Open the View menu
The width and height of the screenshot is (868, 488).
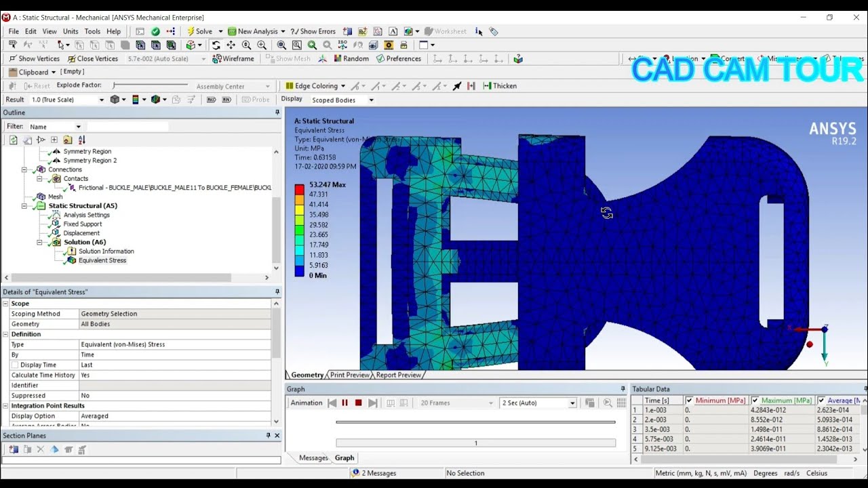pos(50,31)
